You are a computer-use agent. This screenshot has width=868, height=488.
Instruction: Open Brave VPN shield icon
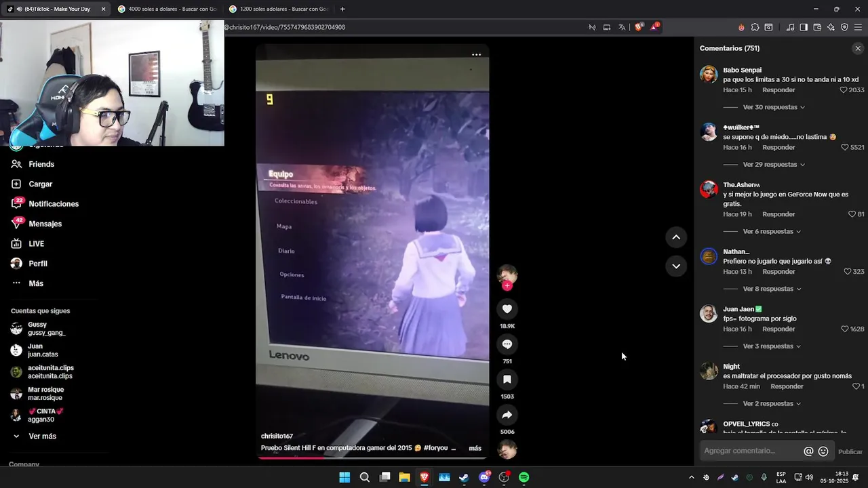coord(844,27)
